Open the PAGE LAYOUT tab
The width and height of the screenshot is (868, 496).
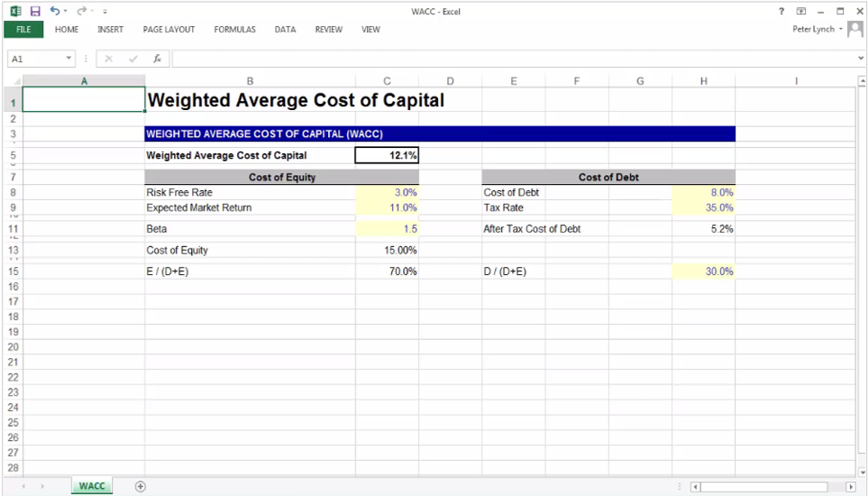click(169, 30)
